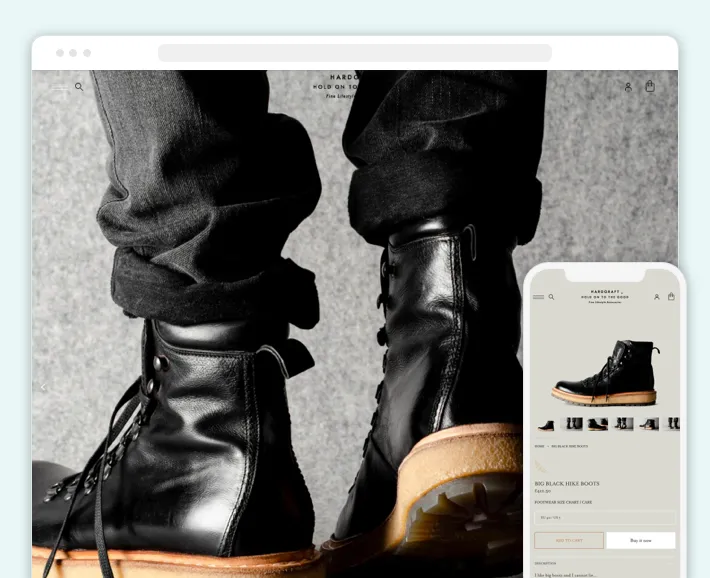Select the first boot thumbnail on the phone
Viewport: 710px width, 578px height.
click(546, 424)
